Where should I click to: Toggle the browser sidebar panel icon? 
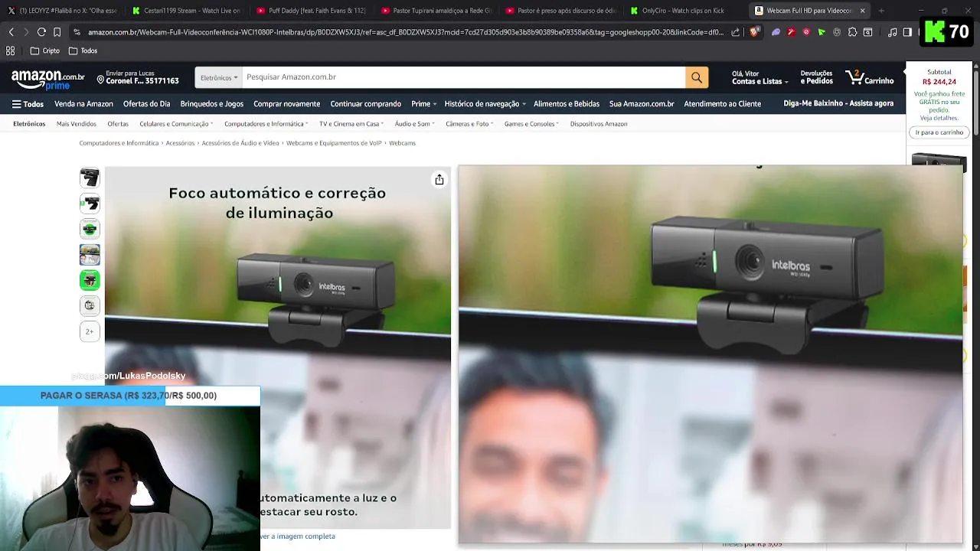(x=907, y=32)
